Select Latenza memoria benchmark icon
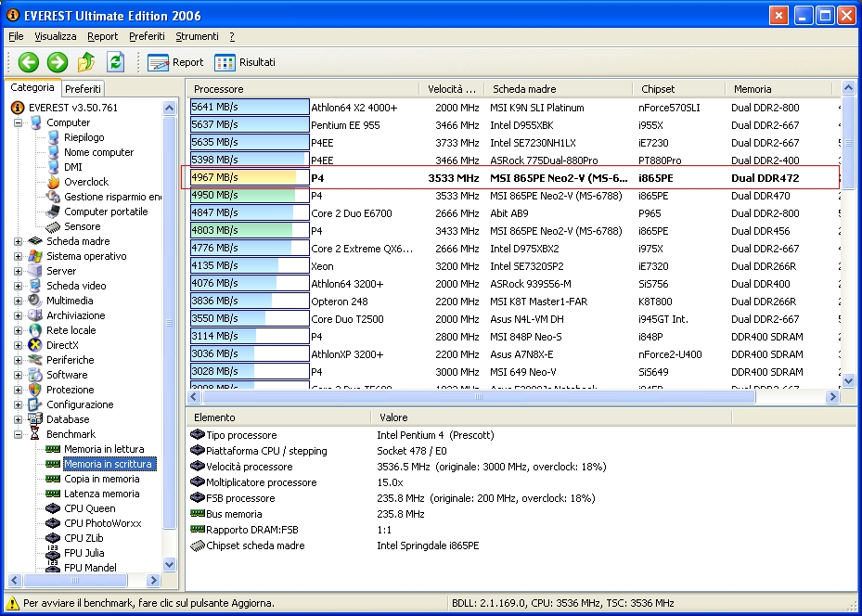The height and width of the screenshot is (616, 862). tap(53, 494)
